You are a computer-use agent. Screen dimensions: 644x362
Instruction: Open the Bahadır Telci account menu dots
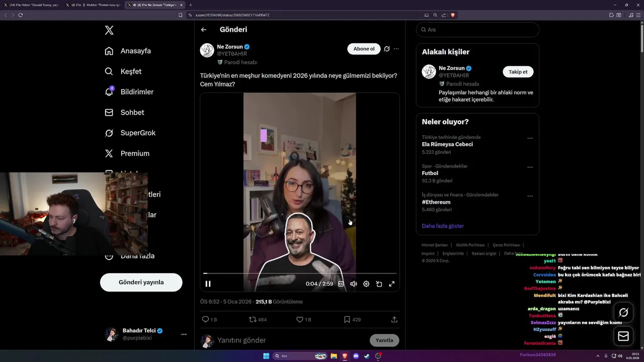click(x=184, y=334)
